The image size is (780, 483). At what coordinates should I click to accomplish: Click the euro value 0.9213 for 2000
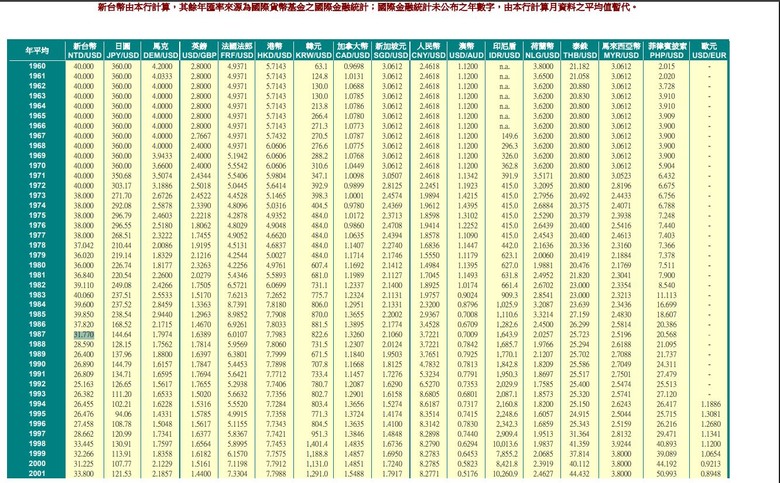(710, 464)
